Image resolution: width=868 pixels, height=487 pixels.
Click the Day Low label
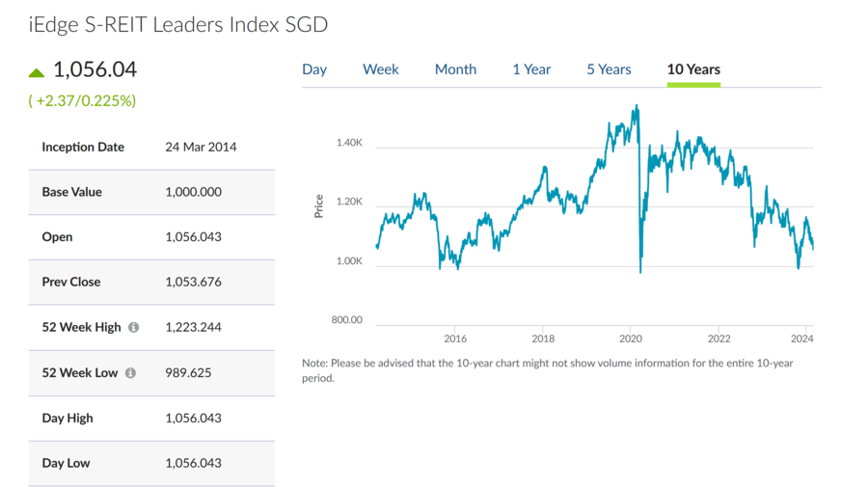pos(66,463)
